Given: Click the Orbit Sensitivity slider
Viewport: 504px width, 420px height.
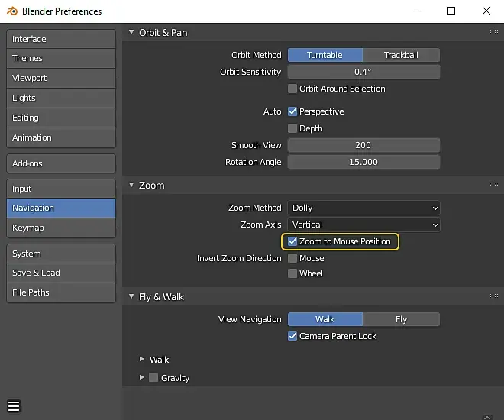Looking at the screenshot, I should point(363,72).
